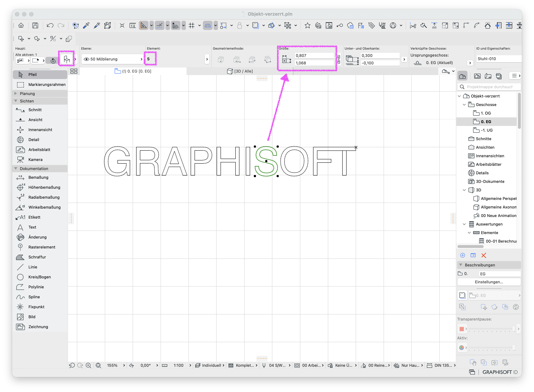This screenshot has height=392, width=534.
Task: Toggle the grid display button in toolbar
Action: click(x=192, y=25)
